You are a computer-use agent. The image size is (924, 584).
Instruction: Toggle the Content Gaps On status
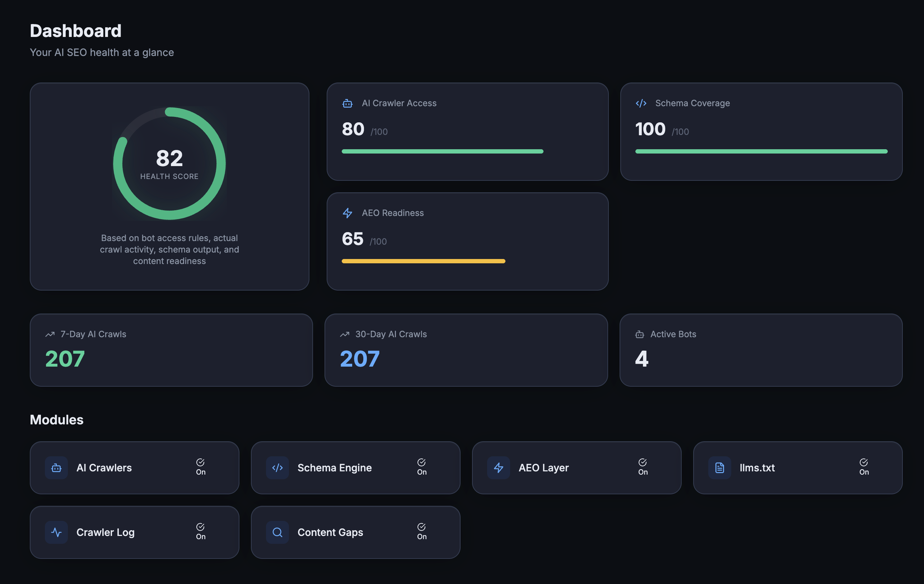tap(422, 532)
